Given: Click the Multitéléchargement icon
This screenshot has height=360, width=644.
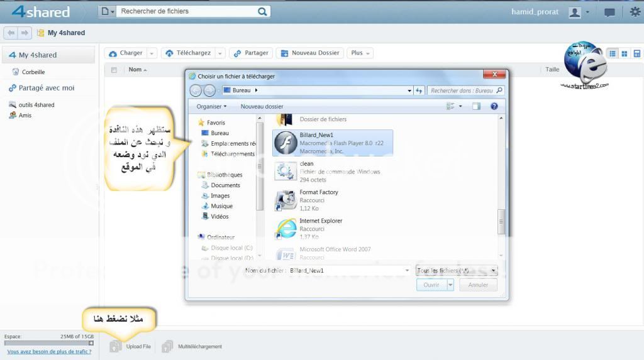Looking at the screenshot, I should pyautogui.click(x=167, y=346).
